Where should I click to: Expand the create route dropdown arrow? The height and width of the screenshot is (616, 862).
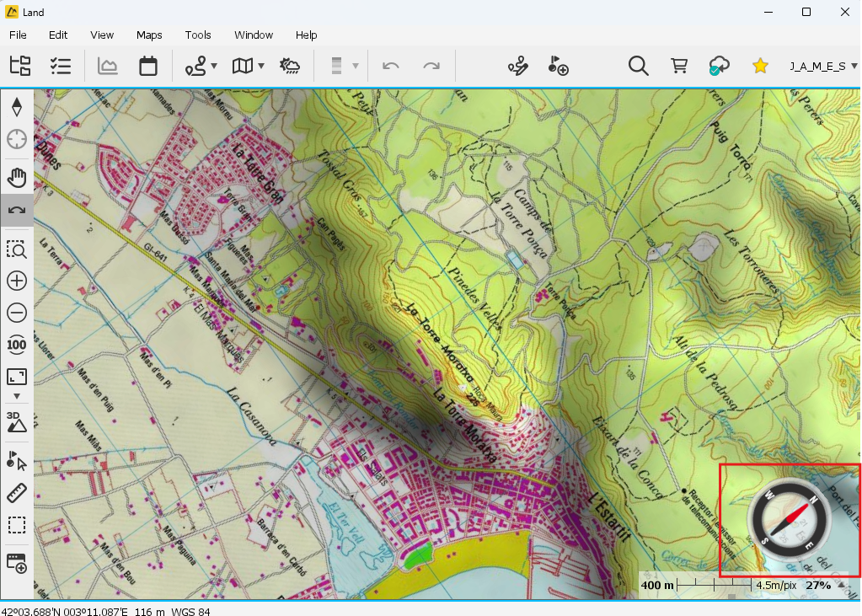[x=214, y=66]
